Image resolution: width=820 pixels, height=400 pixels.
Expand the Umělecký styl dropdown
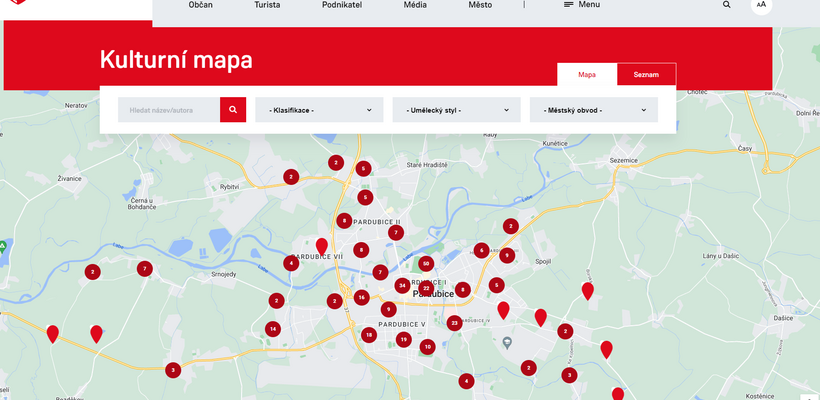point(457,110)
